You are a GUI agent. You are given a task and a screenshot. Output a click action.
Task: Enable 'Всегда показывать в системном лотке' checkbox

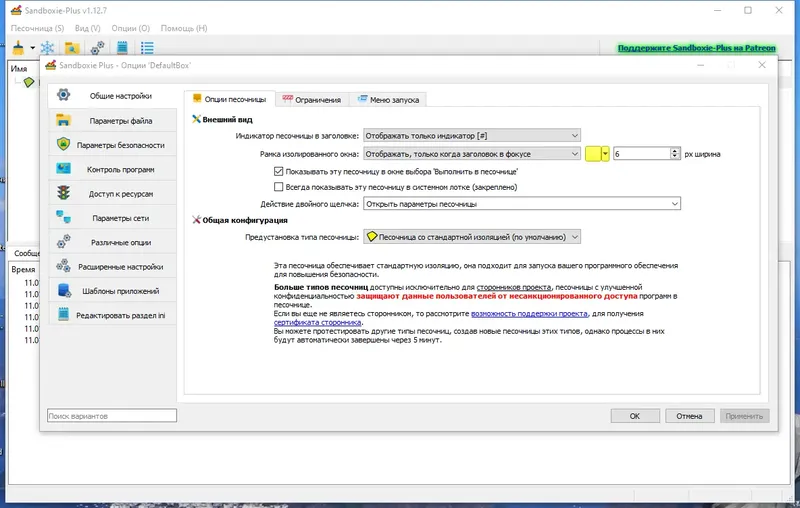pyautogui.click(x=279, y=187)
